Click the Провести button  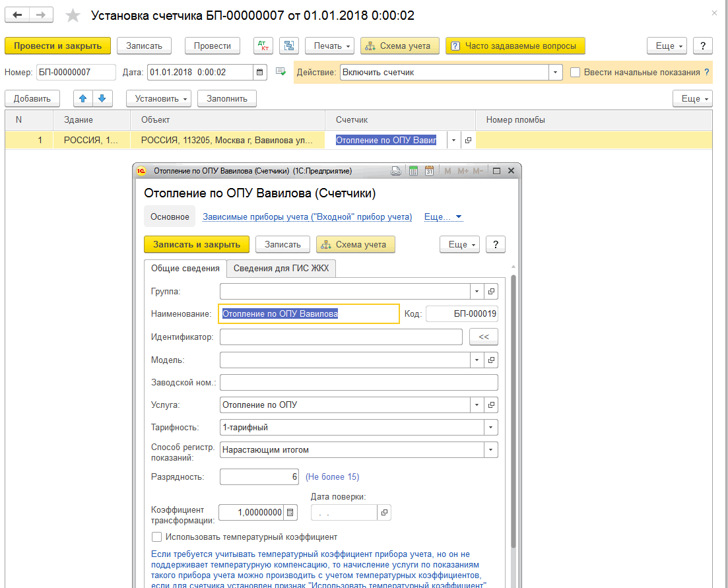coord(212,46)
